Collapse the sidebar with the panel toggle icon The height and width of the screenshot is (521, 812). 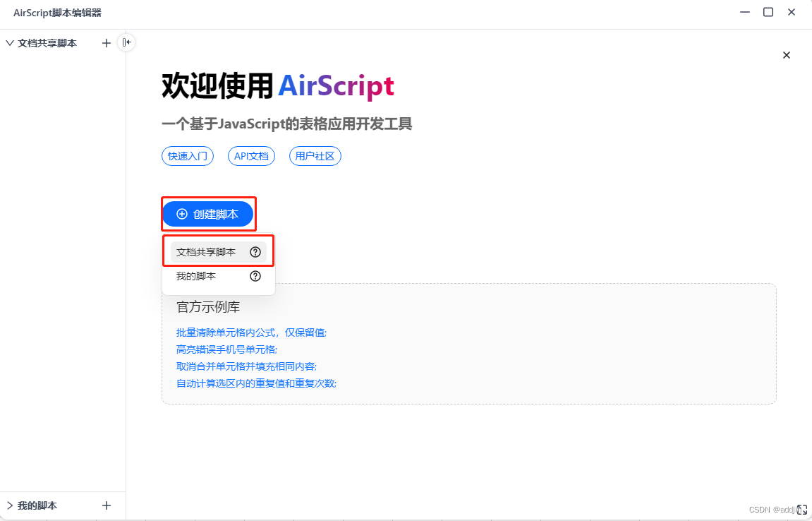tap(126, 42)
